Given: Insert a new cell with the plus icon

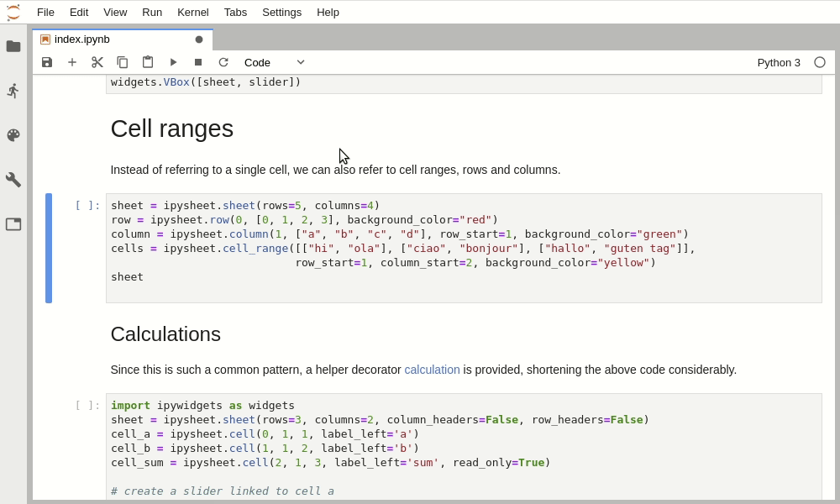Looking at the screenshot, I should (x=72, y=62).
